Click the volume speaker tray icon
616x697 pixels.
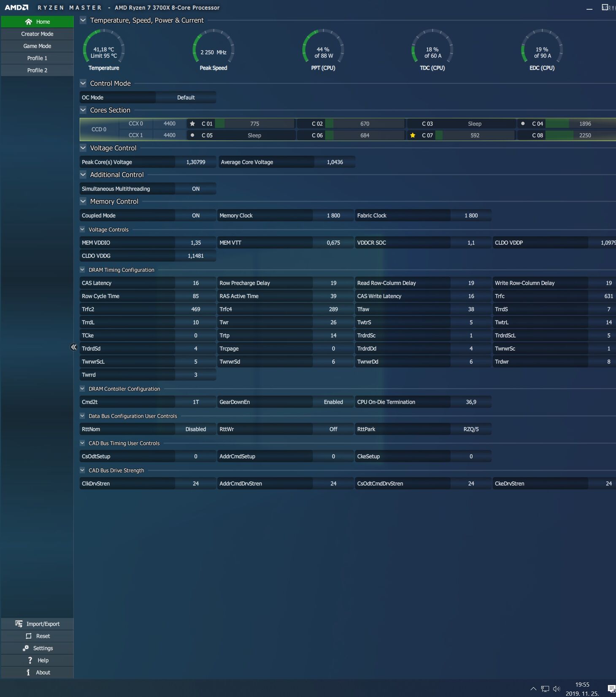click(556, 689)
